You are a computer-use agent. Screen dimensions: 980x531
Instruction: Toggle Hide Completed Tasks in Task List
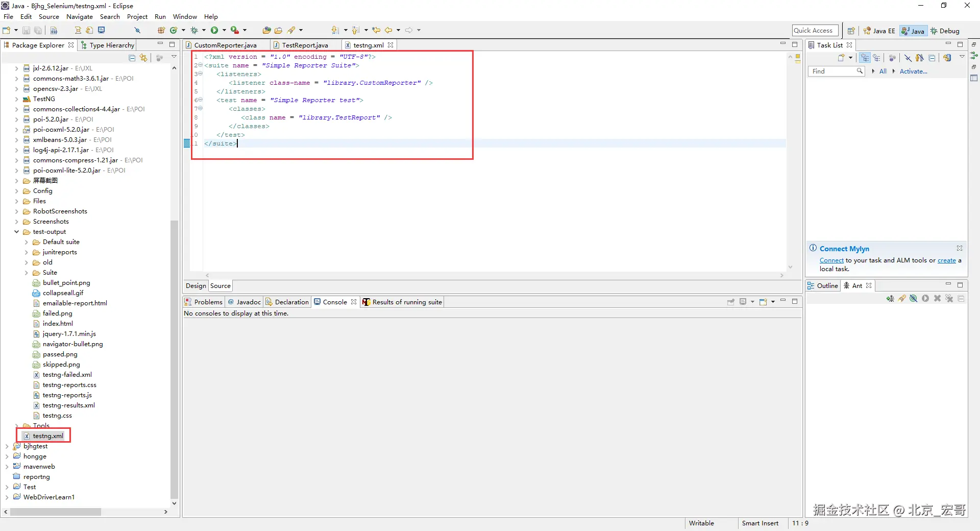tap(908, 58)
